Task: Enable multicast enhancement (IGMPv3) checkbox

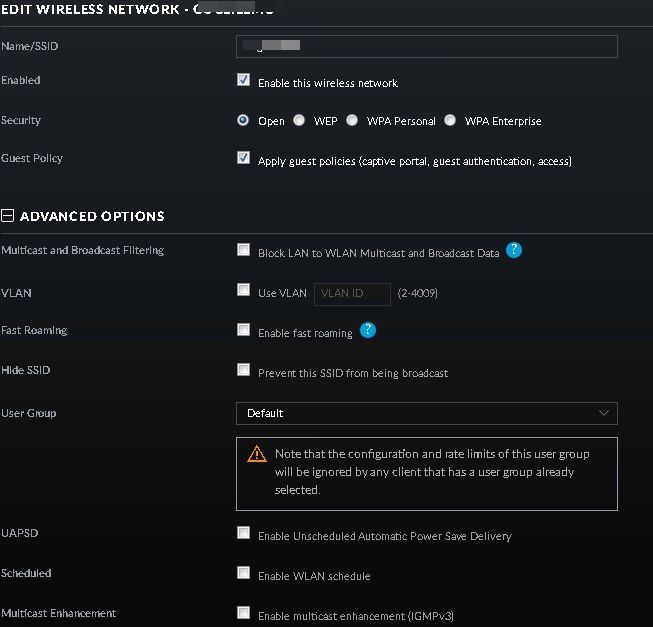Action: (243, 613)
